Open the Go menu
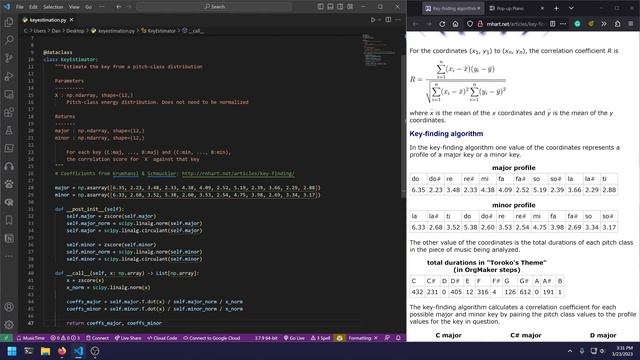 (x=89, y=7)
